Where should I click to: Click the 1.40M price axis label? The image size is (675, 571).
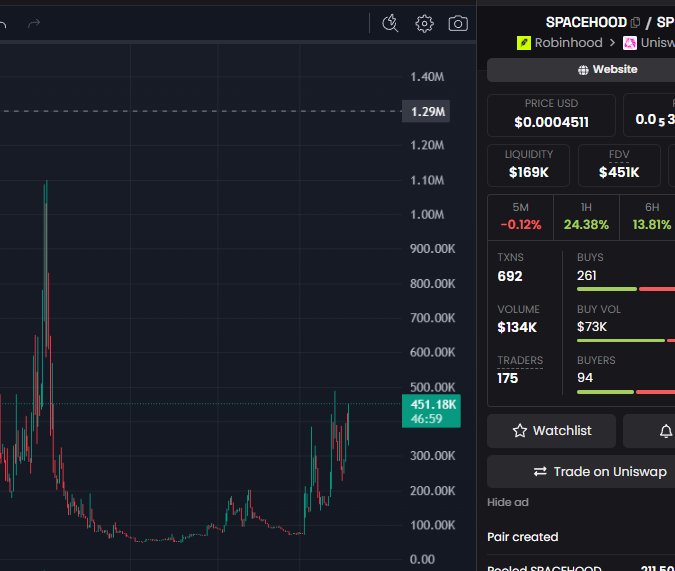(x=427, y=77)
